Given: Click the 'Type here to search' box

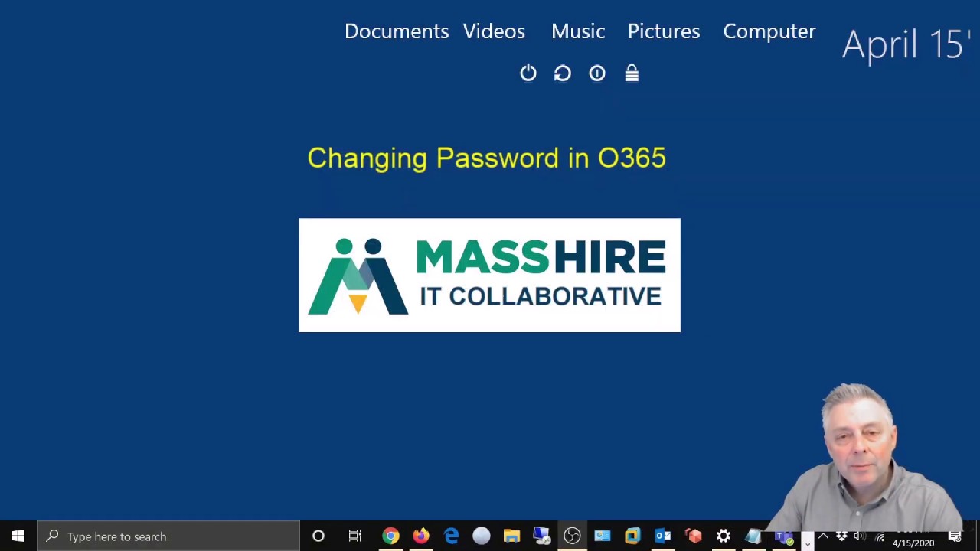Looking at the screenshot, I should (x=168, y=536).
